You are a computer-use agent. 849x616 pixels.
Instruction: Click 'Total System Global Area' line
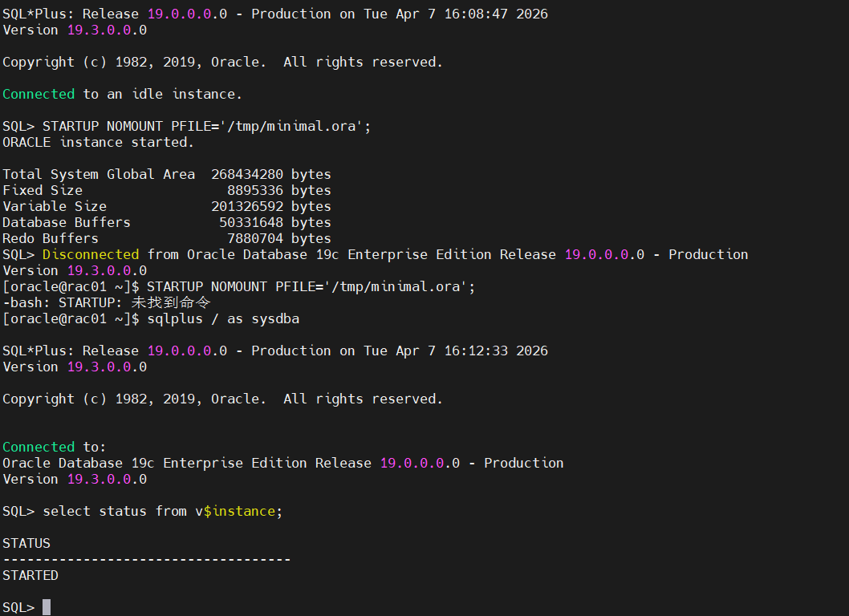click(x=167, y=174)
